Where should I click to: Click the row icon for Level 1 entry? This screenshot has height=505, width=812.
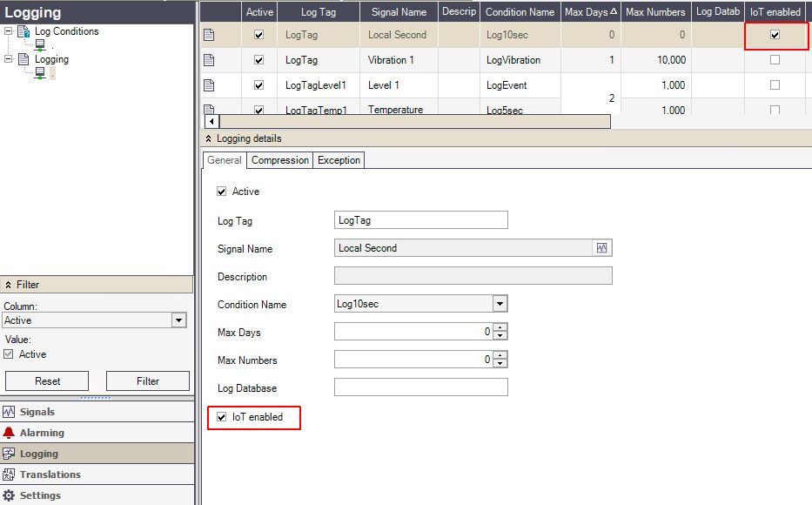(209, 85)
